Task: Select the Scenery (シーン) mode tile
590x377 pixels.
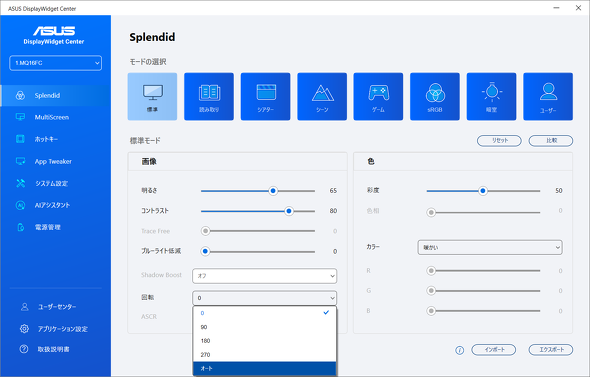Action: click(322, 97)
